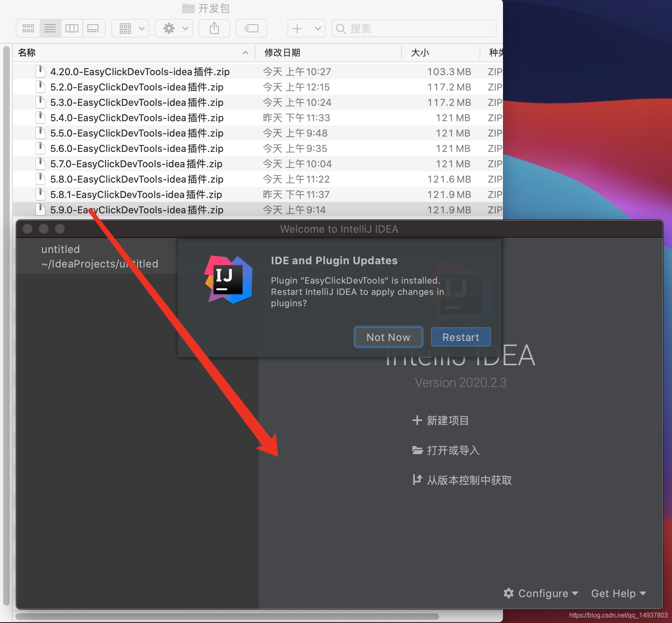672x623 pixels.
Task: Select 5.9.0-EasyClickDevTools-idea插件.zip file
Action: 137,210
